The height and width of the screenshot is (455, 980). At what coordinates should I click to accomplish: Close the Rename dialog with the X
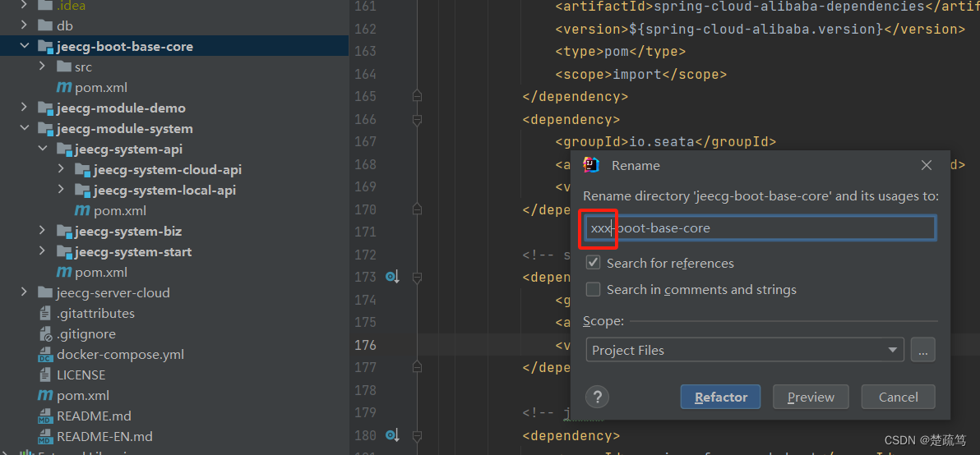927,165
